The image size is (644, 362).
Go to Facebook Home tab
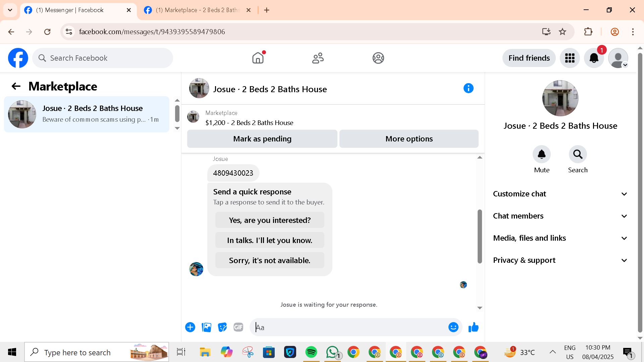[258, 58]
